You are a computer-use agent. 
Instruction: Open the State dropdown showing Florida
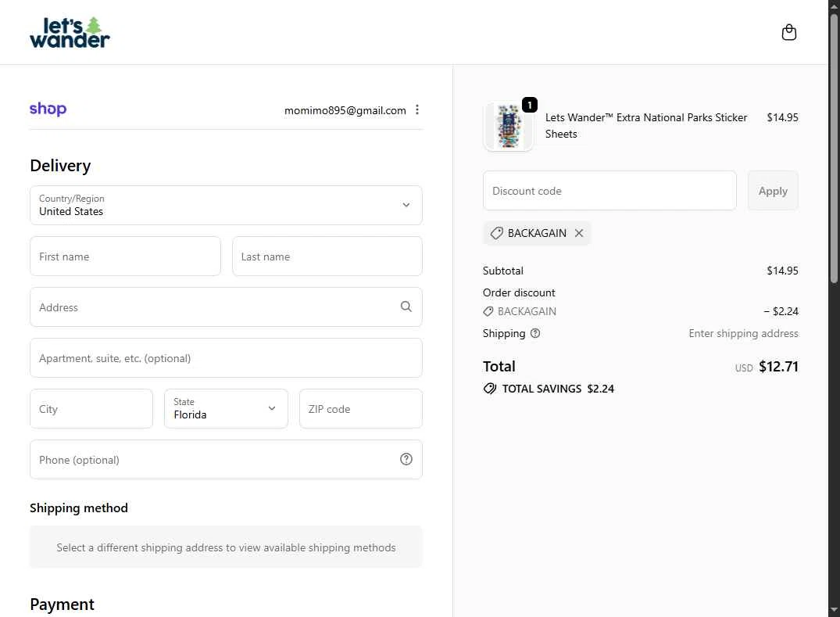(x=226, y=408)
